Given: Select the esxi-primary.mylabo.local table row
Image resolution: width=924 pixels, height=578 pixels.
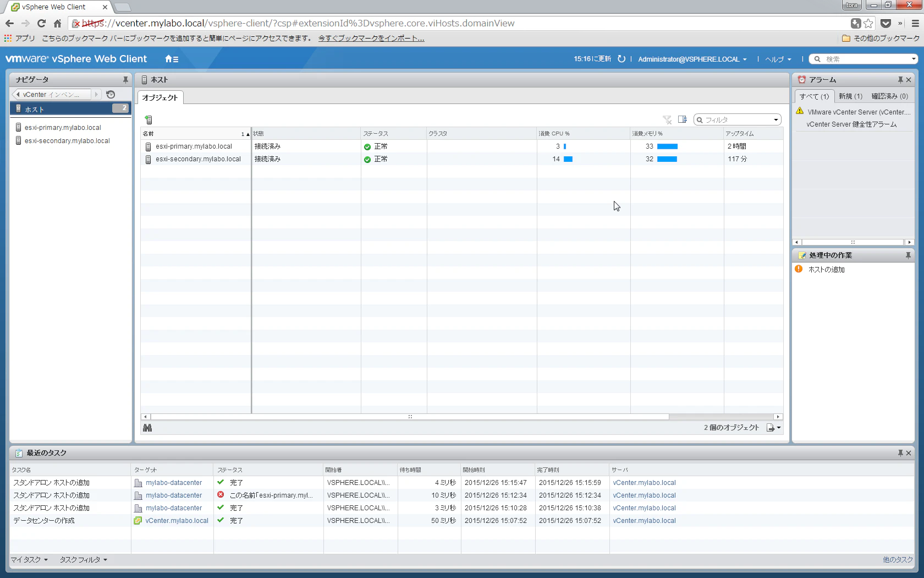Looking at the screenshot, I should tap(462, 146).
